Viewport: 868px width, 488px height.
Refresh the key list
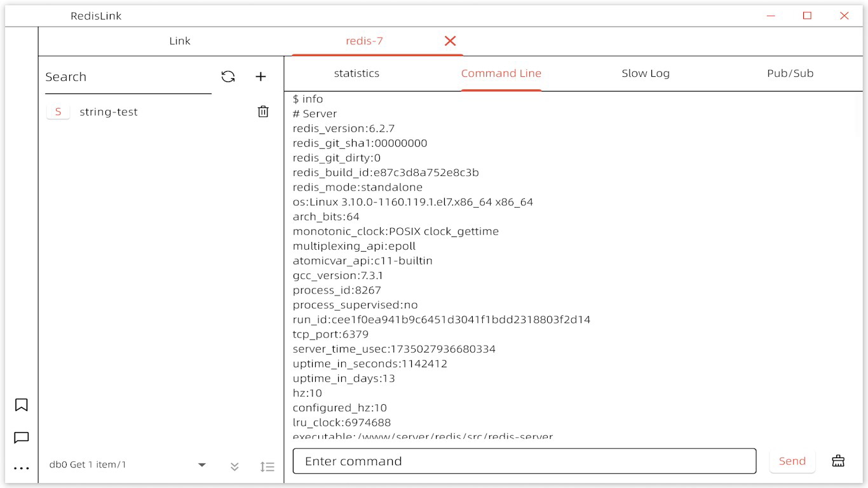coord(228,77)
